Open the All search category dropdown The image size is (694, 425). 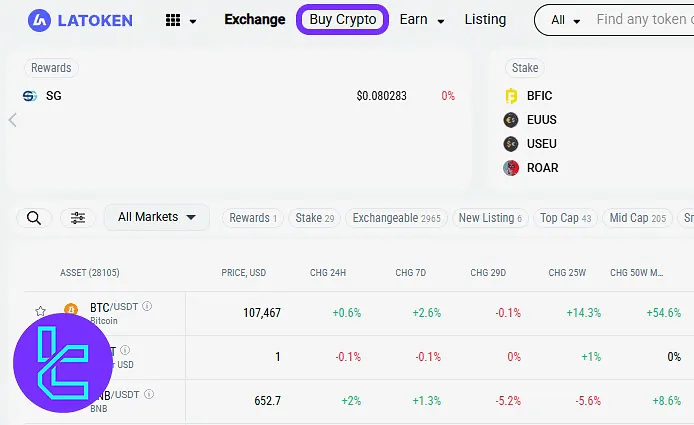[x=565, y=20]
